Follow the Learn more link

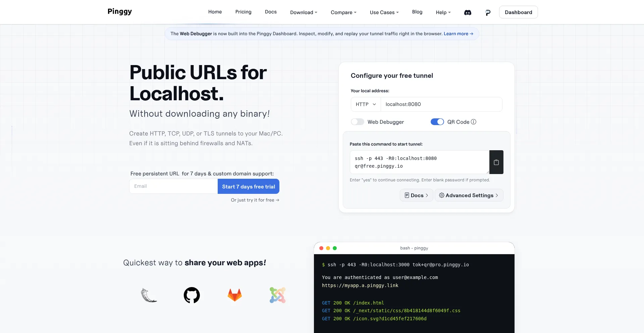pos(459,34)
